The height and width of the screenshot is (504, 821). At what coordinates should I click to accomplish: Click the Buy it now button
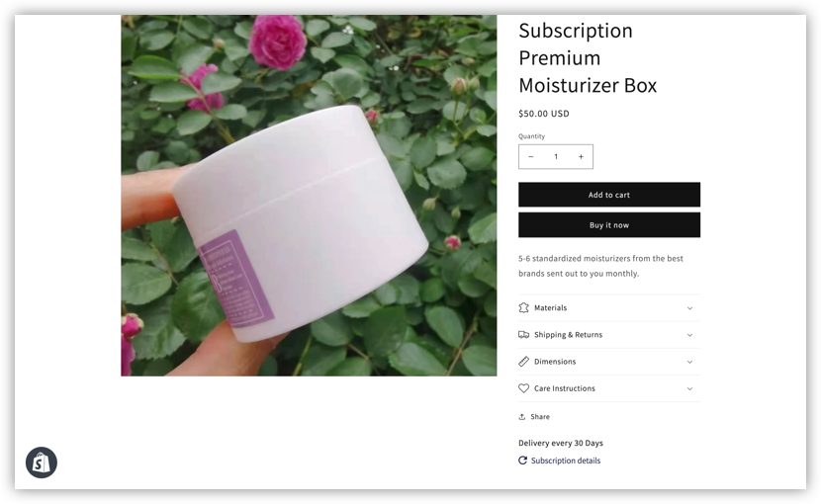(609, 225)
